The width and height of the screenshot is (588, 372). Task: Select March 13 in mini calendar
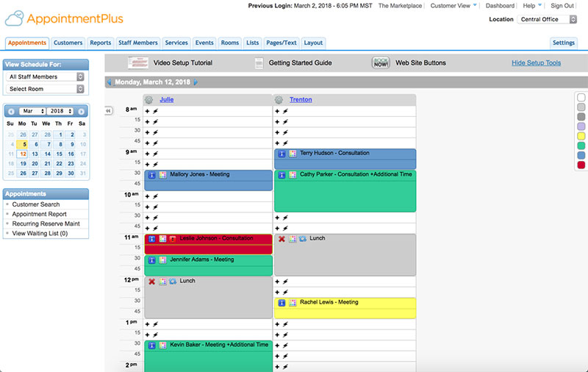pyautogui.click(x=35, y=154)
